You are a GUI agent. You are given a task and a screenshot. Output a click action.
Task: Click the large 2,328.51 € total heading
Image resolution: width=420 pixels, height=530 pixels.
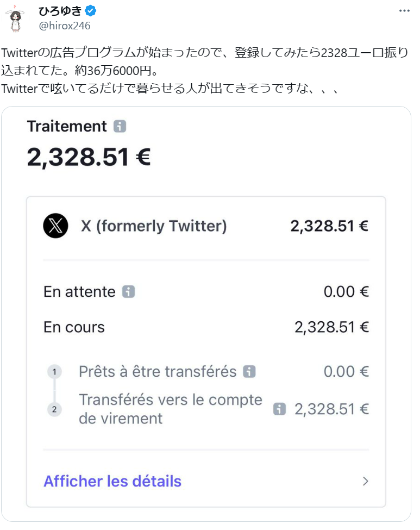pos(89,157)
